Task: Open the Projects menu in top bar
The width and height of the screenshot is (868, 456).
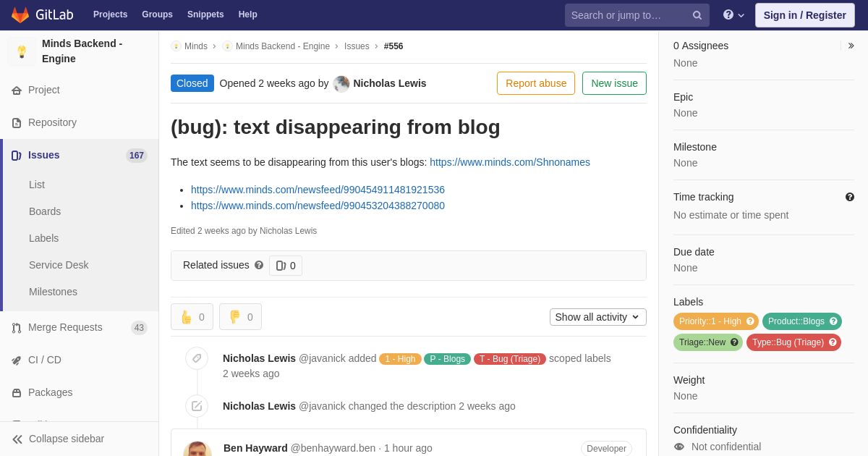Action: [x=110, y=14]
